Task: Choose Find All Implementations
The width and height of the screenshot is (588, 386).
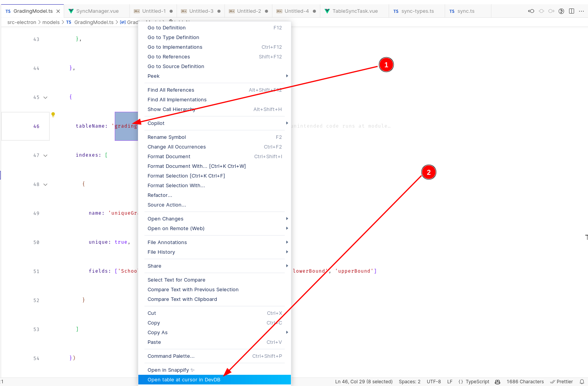Action: coord(215,100)
